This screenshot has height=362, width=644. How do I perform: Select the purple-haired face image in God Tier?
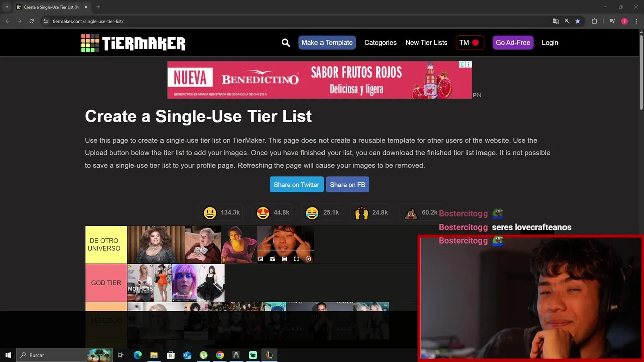(x=184, y=283)
